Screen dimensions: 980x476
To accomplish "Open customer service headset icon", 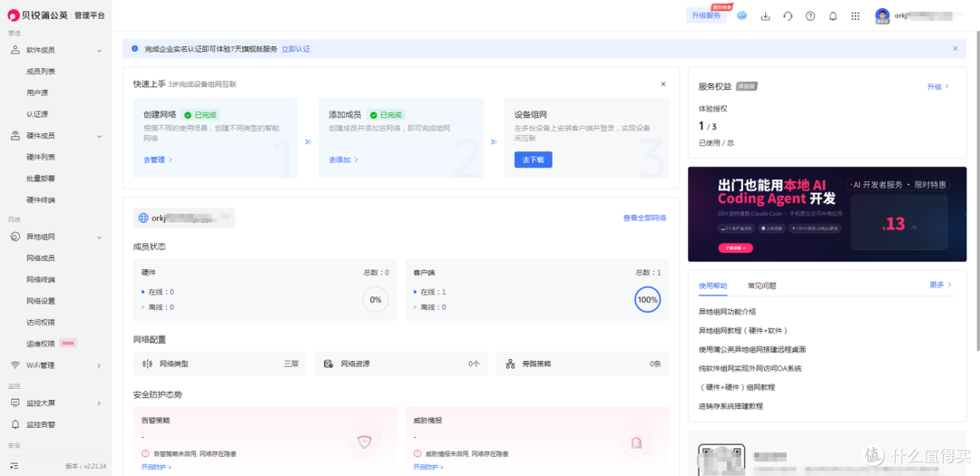I will coord(788,16).
